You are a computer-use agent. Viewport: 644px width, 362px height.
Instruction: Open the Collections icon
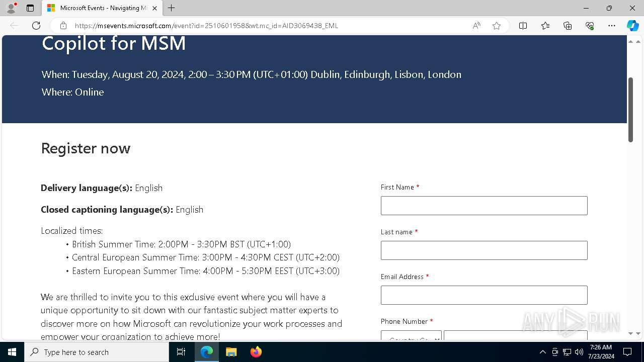coord(568,26)
